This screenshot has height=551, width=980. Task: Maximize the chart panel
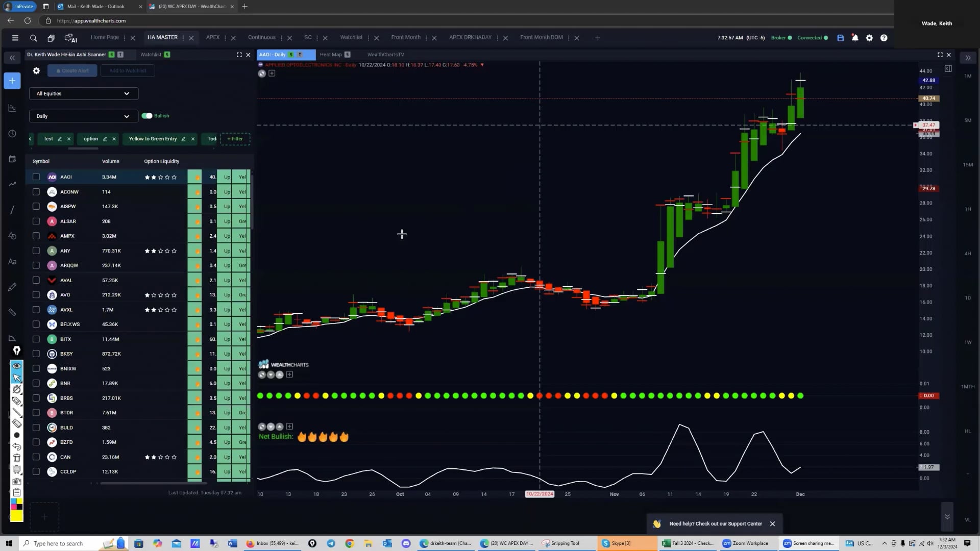click(940, 55)
